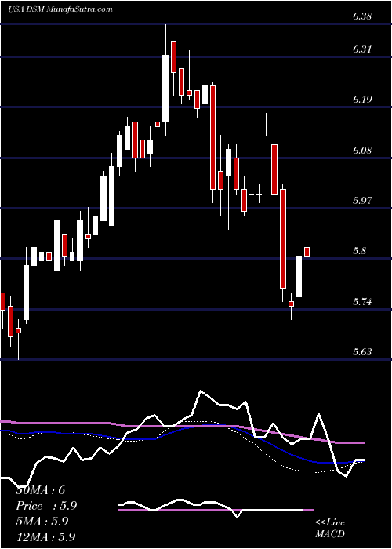Image resolution: width=392 pixels, height=549 pixels.
Task: Click the 'USA DSM MunafaSutra.com' chart title
Action: point(60,9)
